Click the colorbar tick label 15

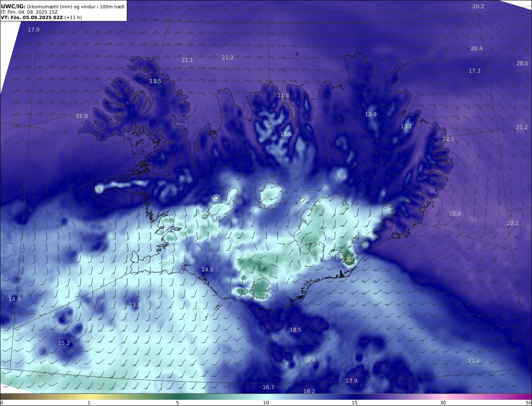[x=355, y=403]
